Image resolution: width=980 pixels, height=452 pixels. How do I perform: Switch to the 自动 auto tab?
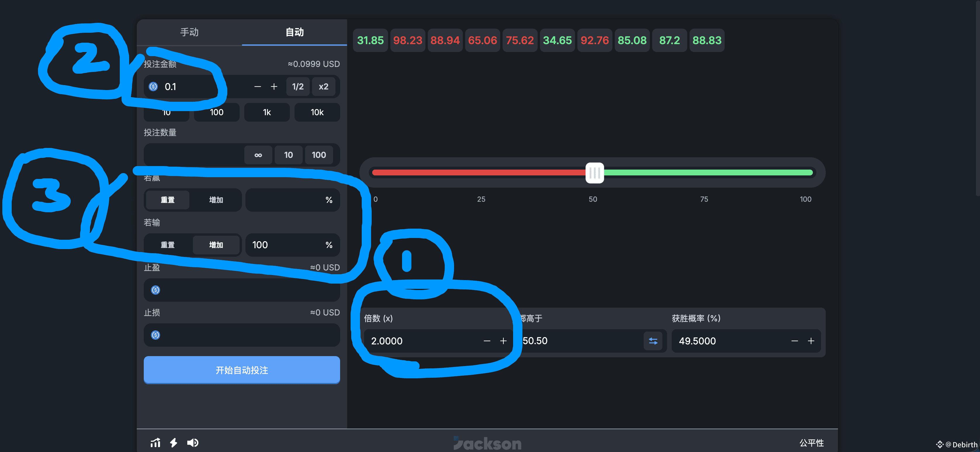(295, 32)
